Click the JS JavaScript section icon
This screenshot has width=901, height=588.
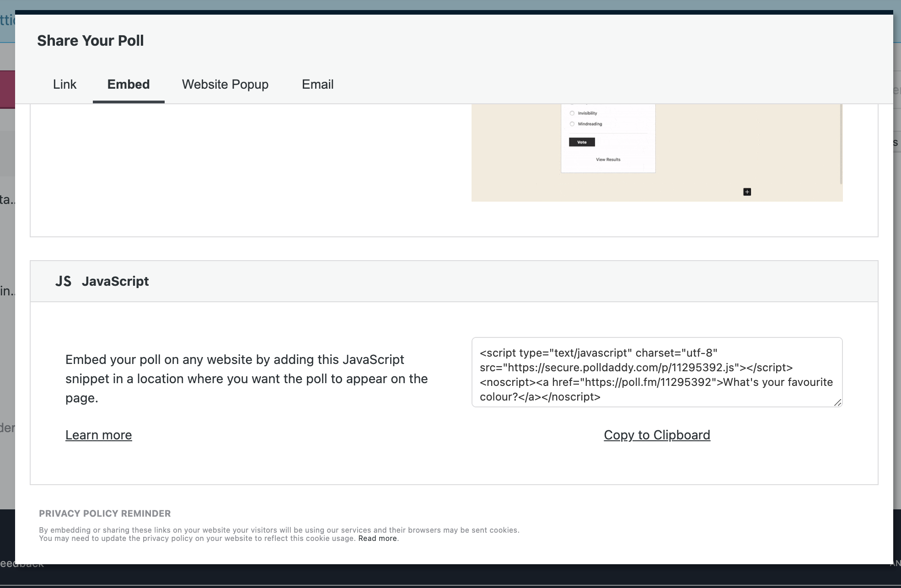pos(64,281)
